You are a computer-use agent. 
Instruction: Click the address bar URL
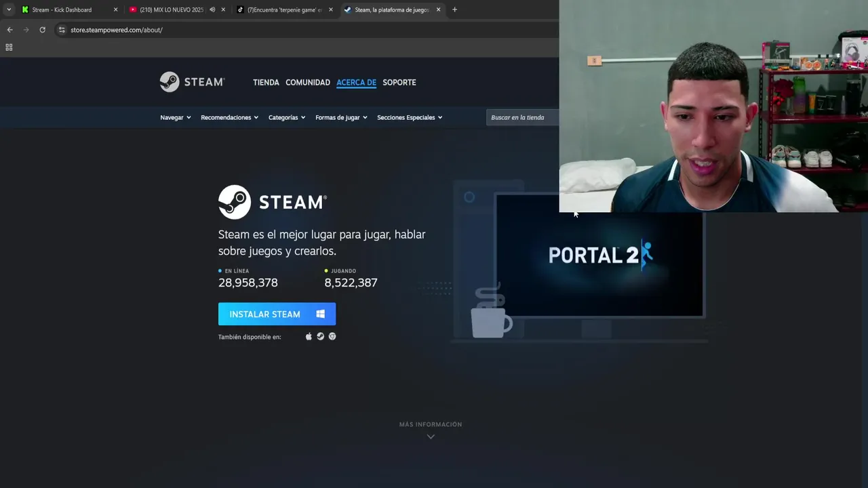(117, 30)
